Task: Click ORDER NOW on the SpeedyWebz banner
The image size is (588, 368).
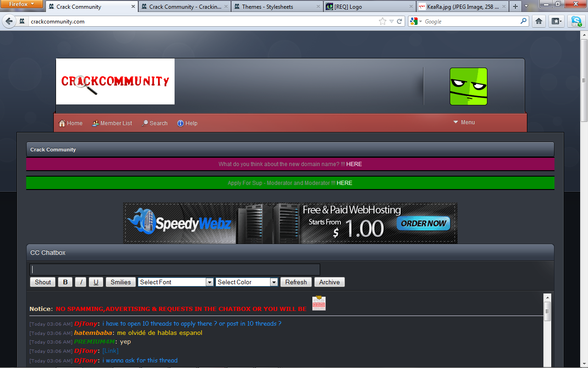Action: point(424,224)
